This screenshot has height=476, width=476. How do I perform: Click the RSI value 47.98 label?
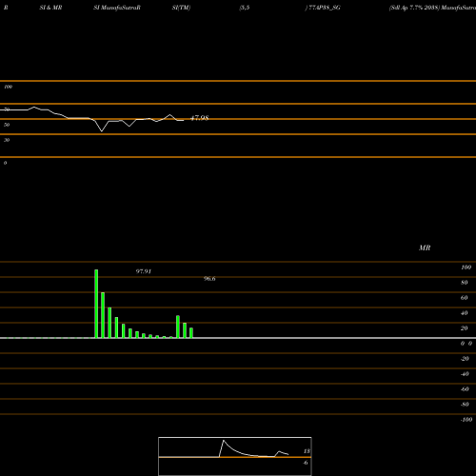[x=200, y=118]
